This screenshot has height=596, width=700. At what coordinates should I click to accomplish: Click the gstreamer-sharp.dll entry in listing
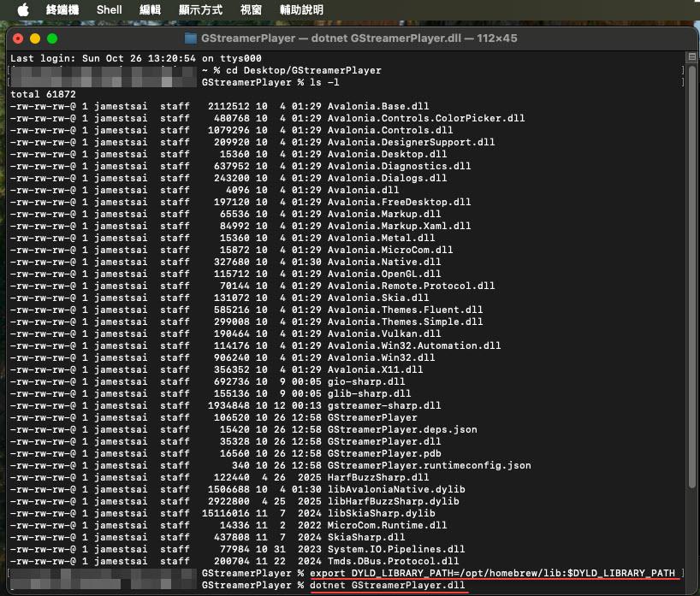point(384,405)
